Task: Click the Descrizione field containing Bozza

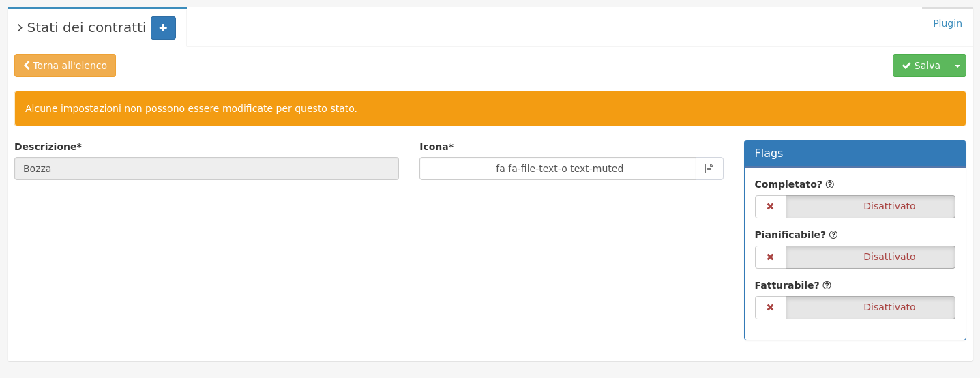Action: 207,169
